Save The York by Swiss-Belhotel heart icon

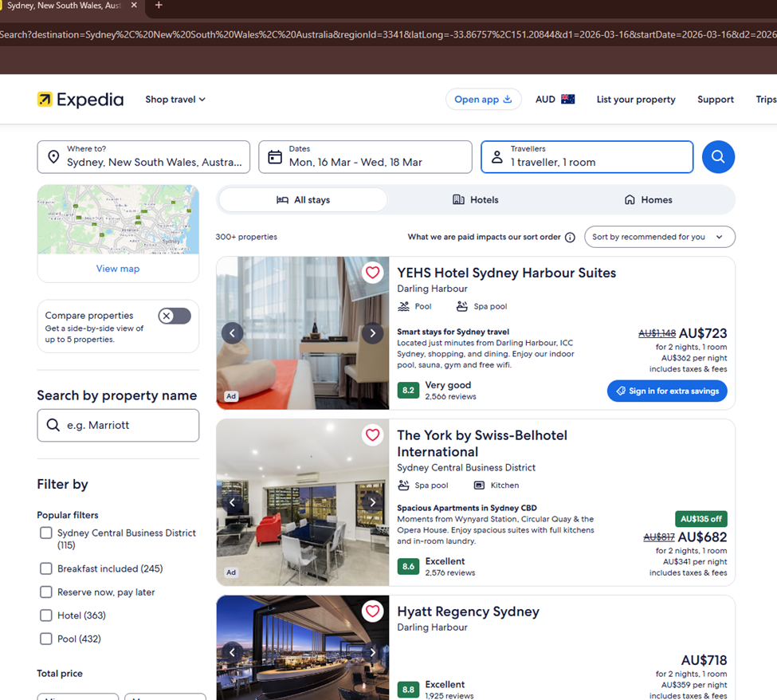pyautogui.click(x=373, y=435)
